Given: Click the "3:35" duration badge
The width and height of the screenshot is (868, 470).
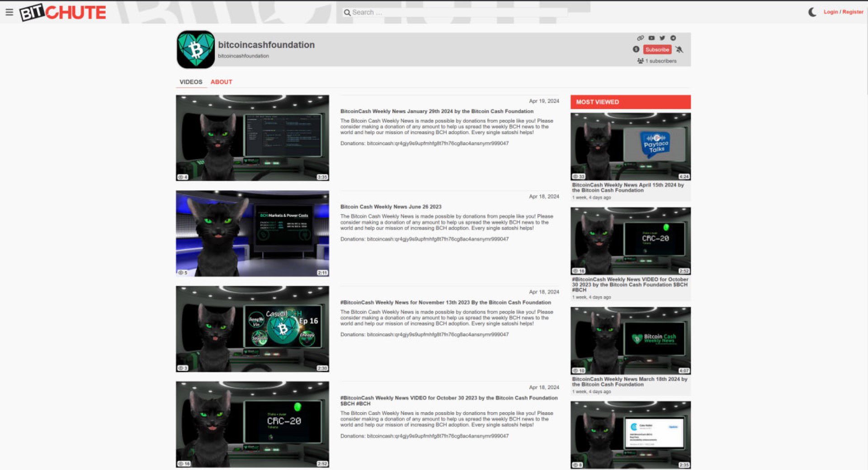Looking at the screenshot, I should pos(322,177).
